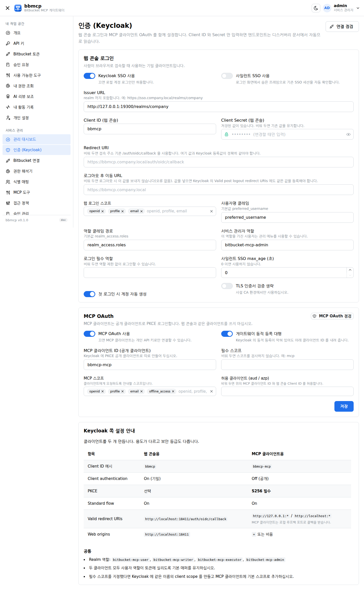Enable the 사일런트 SSO 사용 toggle

(227, 76)
